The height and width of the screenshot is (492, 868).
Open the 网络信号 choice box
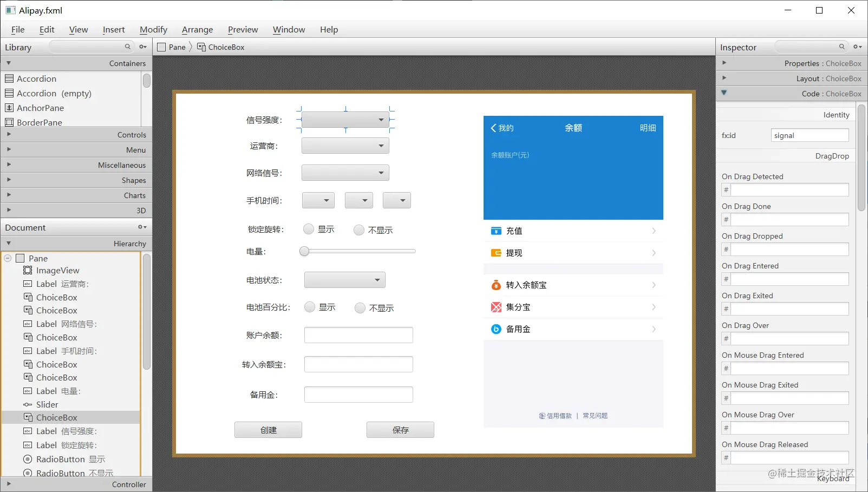tap(345, 173)
